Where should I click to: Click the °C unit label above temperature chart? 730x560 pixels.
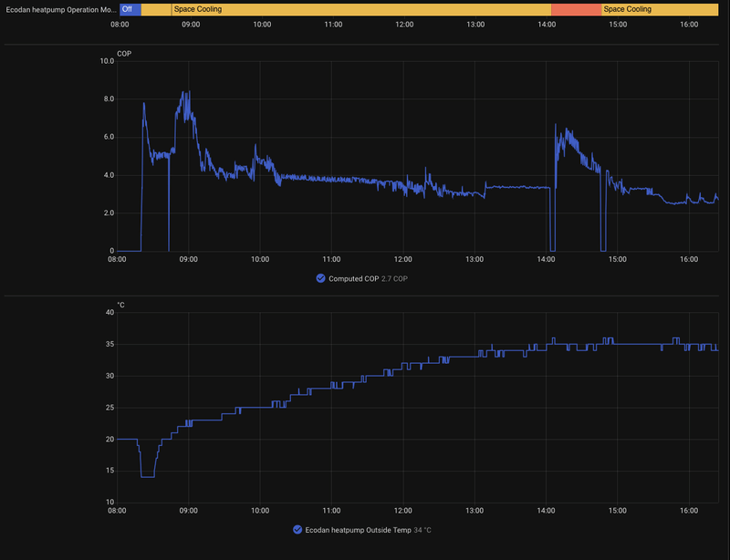click(x=120, y=305)
